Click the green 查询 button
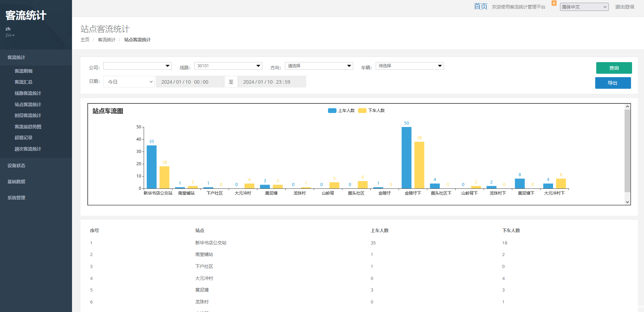 pos(614,68)
